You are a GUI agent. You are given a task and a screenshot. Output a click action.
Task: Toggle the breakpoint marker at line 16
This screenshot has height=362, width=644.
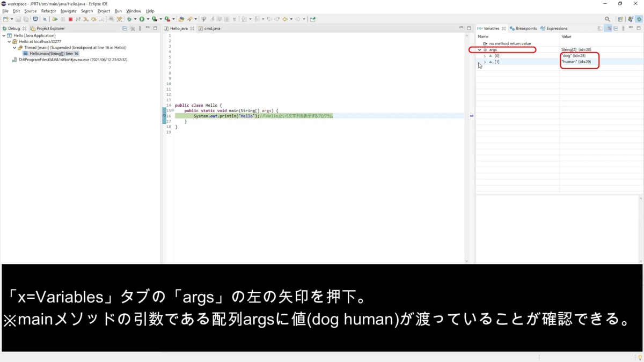(x=164, y=116)
